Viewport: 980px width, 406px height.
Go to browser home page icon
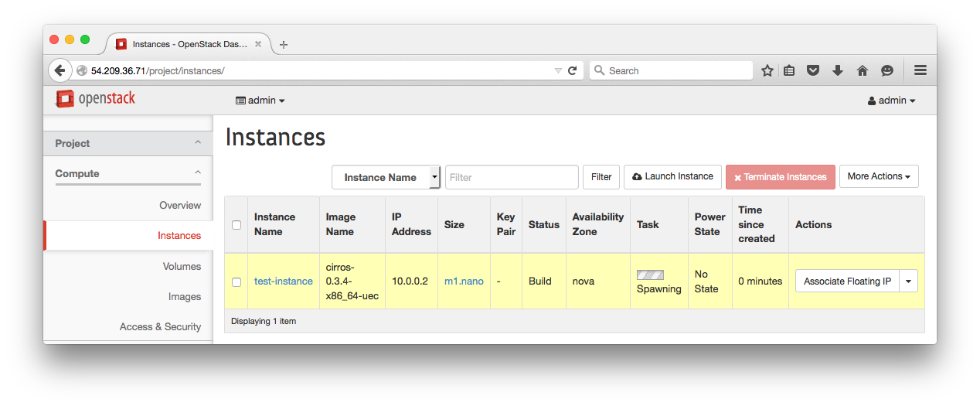click(863, 70)
